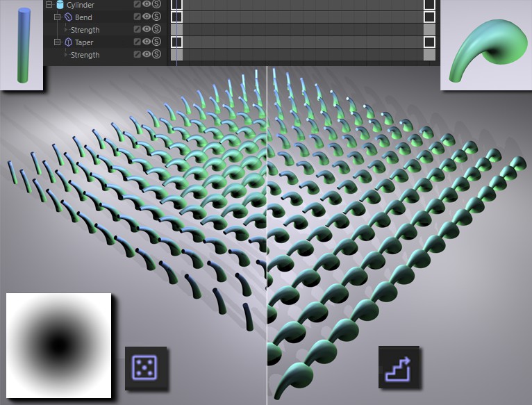Toggle eye visibility for Taper's Strength track
The image size is (532, 405).
pyautogui.click(x=147, y=54)
